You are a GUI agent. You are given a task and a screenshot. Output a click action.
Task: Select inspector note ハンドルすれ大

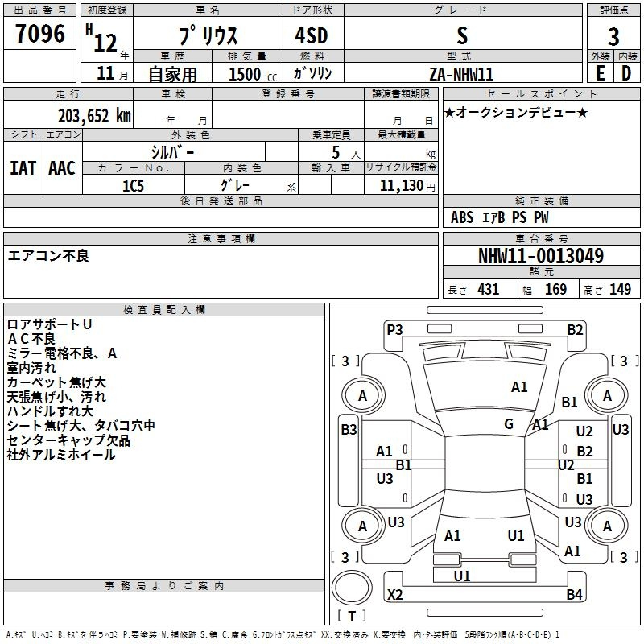point(50,411)
